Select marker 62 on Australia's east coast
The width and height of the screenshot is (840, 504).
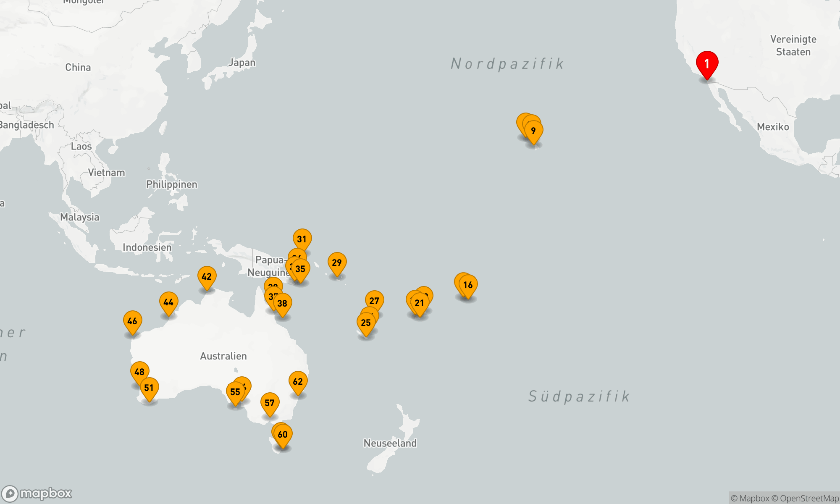coord(298,382)
